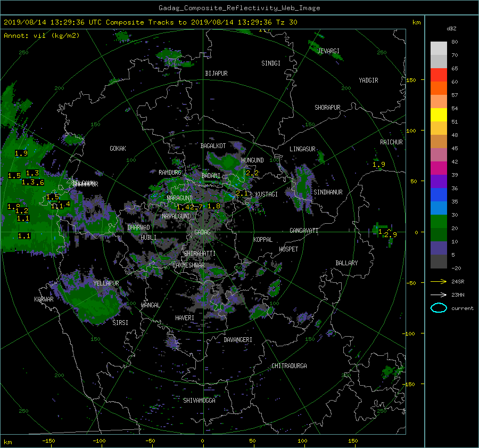Click the white 23MN track arrow icon

pos(439,295)
